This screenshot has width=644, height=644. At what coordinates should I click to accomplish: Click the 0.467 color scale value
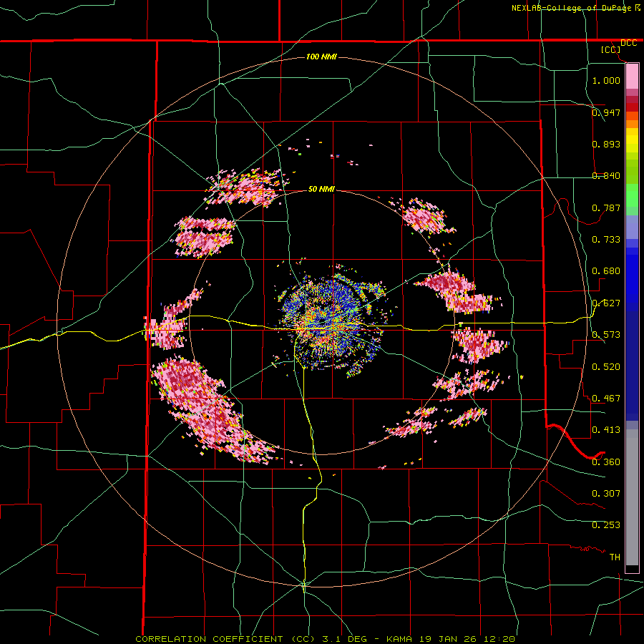pyautogui.click(x=606, y=398)
